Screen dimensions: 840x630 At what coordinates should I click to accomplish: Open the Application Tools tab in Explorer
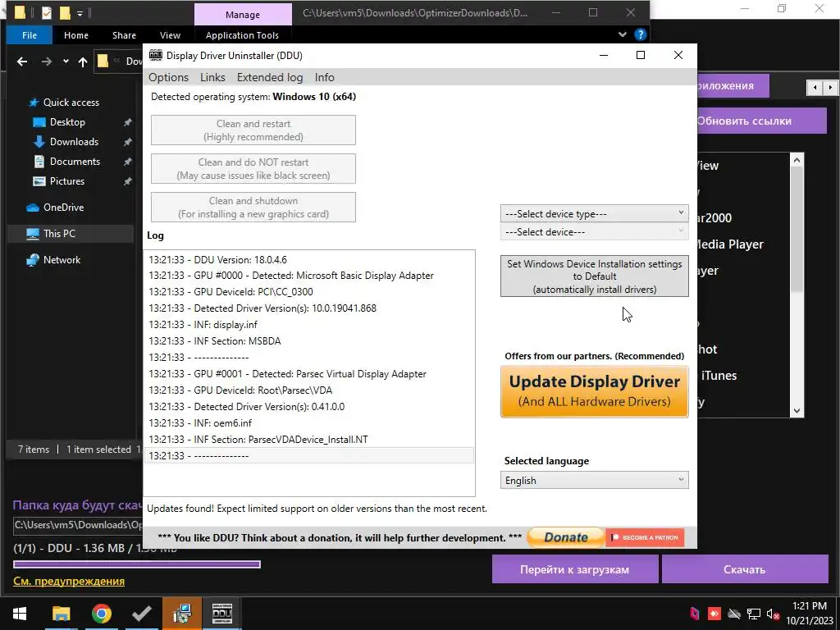pos(242,35)
